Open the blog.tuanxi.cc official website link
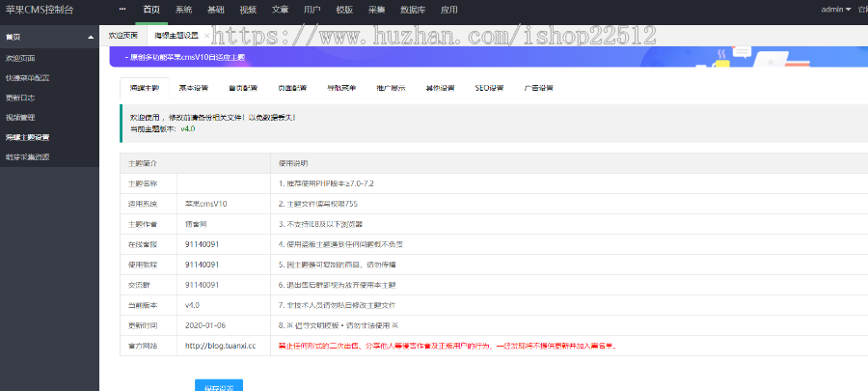Screen dimensions: 868x391 [220, 346]
